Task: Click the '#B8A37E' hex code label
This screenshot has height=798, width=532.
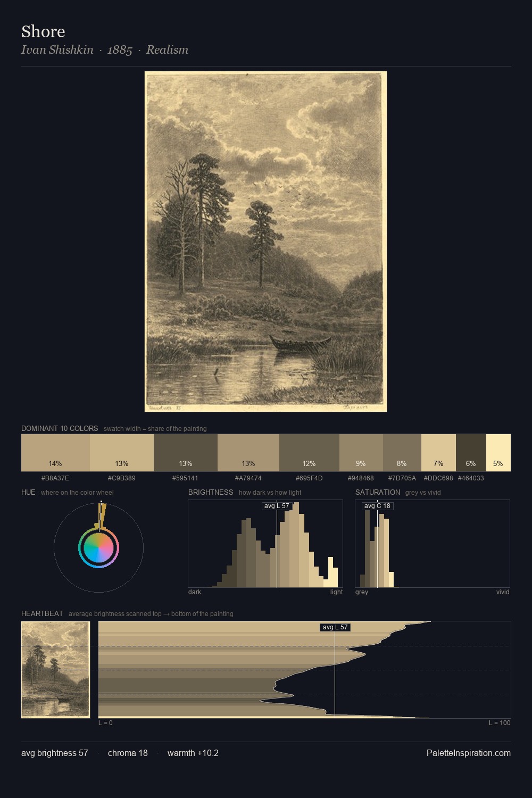Action: (x=55, y=478)
